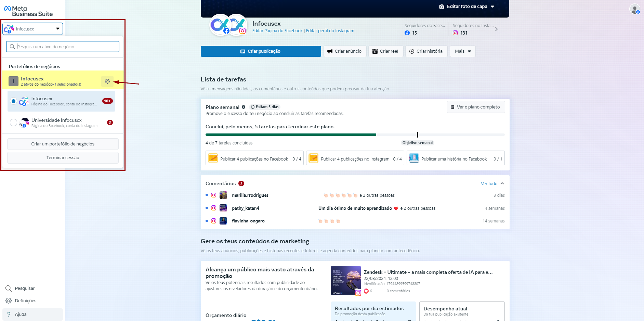Click the info icon beside Plano semanal
This screenshot has height=321, width=644.
click(x=244, y=107)
